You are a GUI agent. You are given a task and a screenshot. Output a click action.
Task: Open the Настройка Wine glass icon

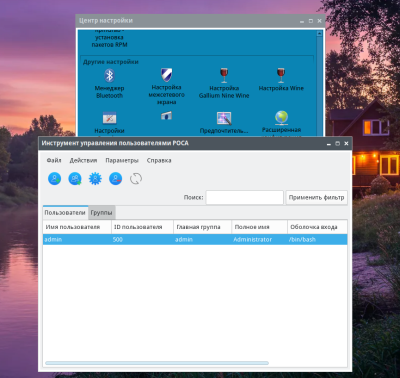(281, 75)
